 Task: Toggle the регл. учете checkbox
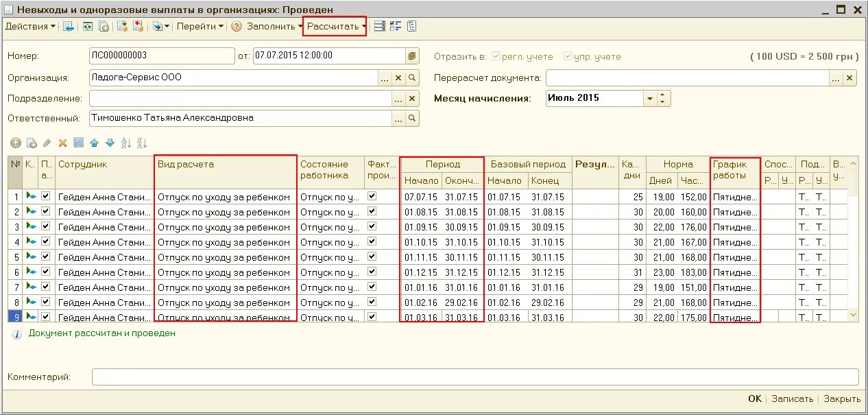pyautogui.click(x=496, y=56)
